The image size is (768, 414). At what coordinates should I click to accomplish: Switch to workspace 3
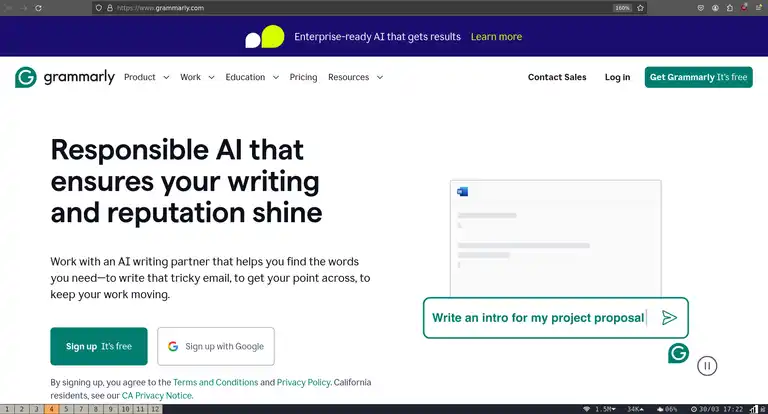tap(36, 409)
